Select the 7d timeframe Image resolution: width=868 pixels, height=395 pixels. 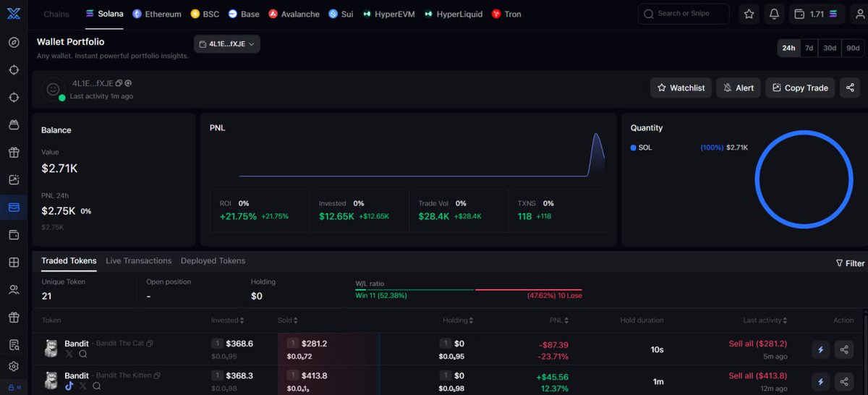[809, 48]
